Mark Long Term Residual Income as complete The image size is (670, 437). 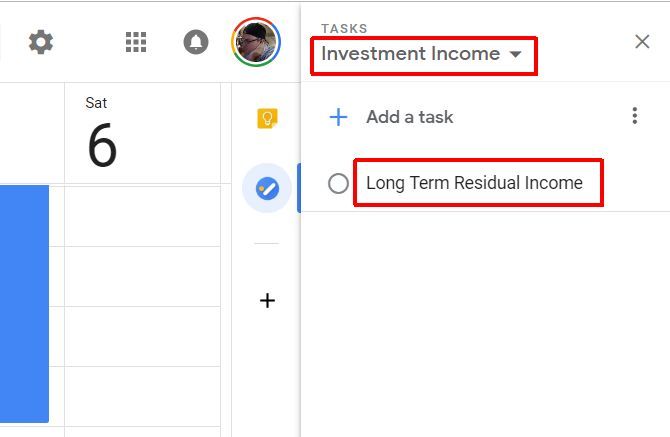click(x=338, y=183)
